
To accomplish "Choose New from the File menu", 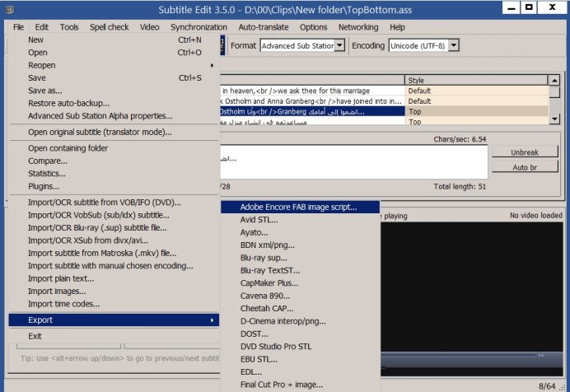I will (x=114, y=40).
